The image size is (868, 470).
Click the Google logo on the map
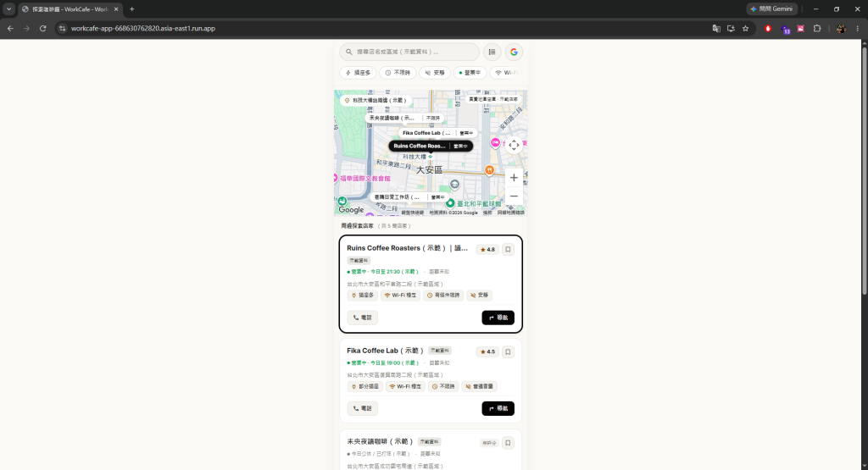[351, 209]
